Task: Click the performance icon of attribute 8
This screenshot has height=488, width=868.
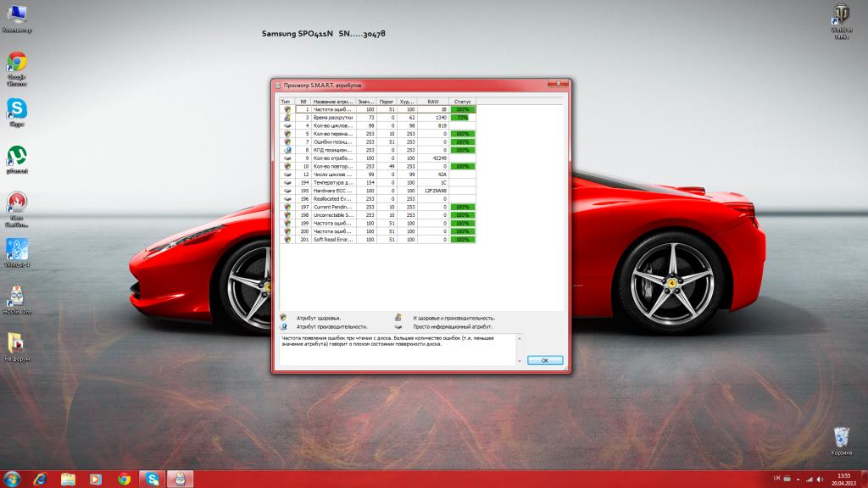Action: (x=287, y=150)
